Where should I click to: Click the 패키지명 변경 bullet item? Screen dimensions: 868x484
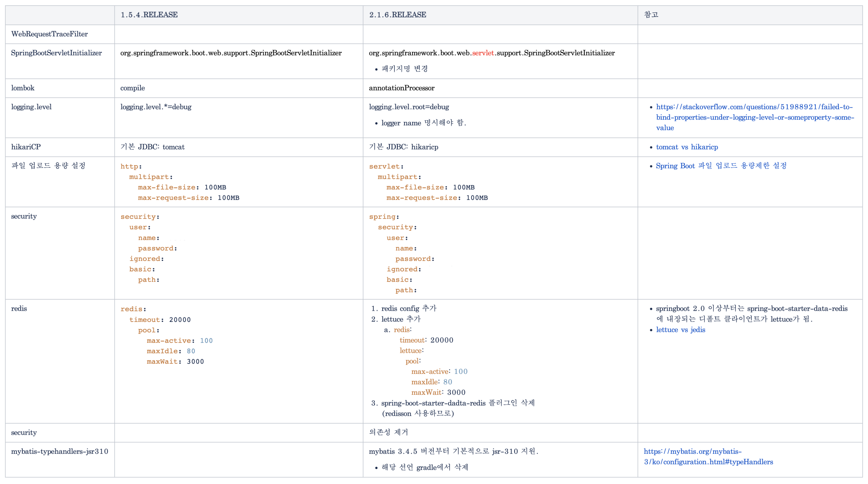point(404,69)
